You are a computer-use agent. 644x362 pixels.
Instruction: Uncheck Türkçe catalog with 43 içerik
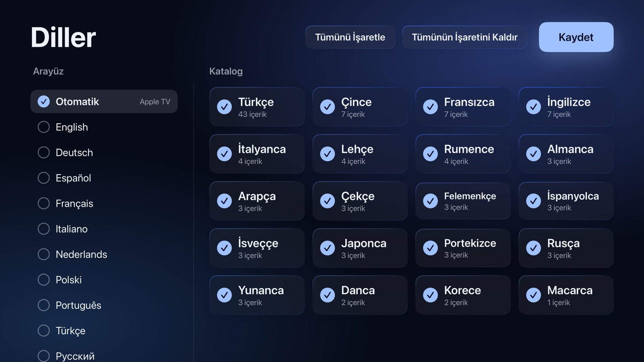coord(257,107)
